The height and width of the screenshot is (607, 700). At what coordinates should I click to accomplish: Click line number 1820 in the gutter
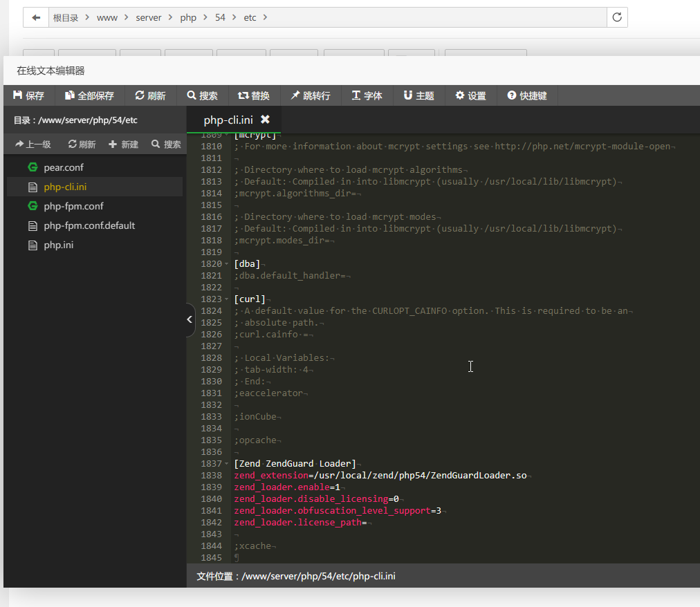[x=211, y=264]
